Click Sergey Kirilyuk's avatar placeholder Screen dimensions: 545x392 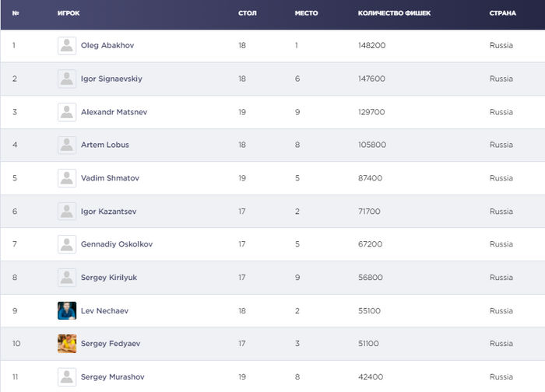pyautogui.click(x=67, y=278)
